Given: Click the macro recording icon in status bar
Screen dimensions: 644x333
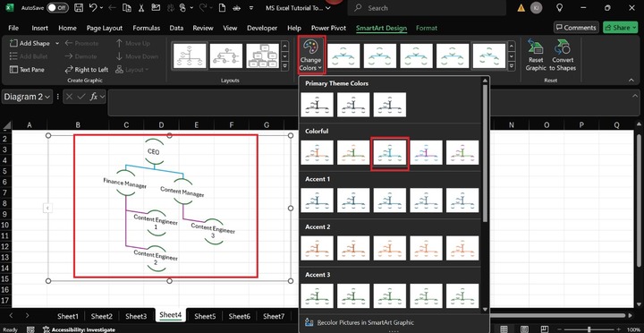Looking at the screenshot, I should [30, 329].
